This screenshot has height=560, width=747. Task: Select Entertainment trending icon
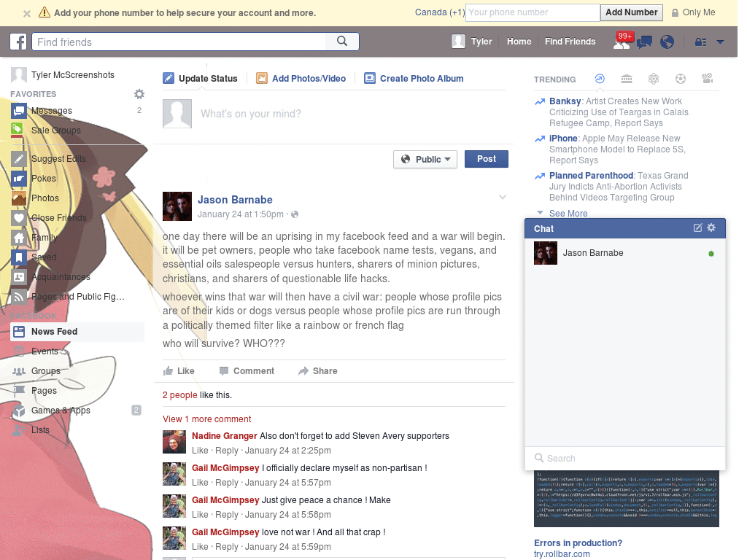tap(708, 79)
